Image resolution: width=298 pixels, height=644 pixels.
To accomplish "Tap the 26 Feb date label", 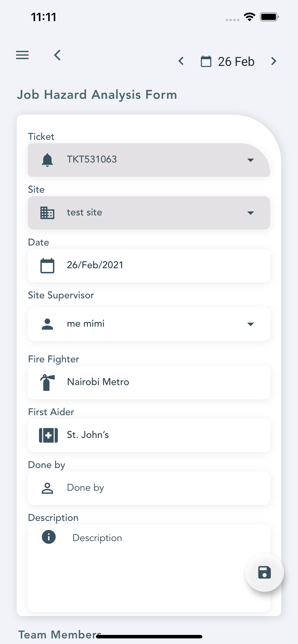I will 236,62.
